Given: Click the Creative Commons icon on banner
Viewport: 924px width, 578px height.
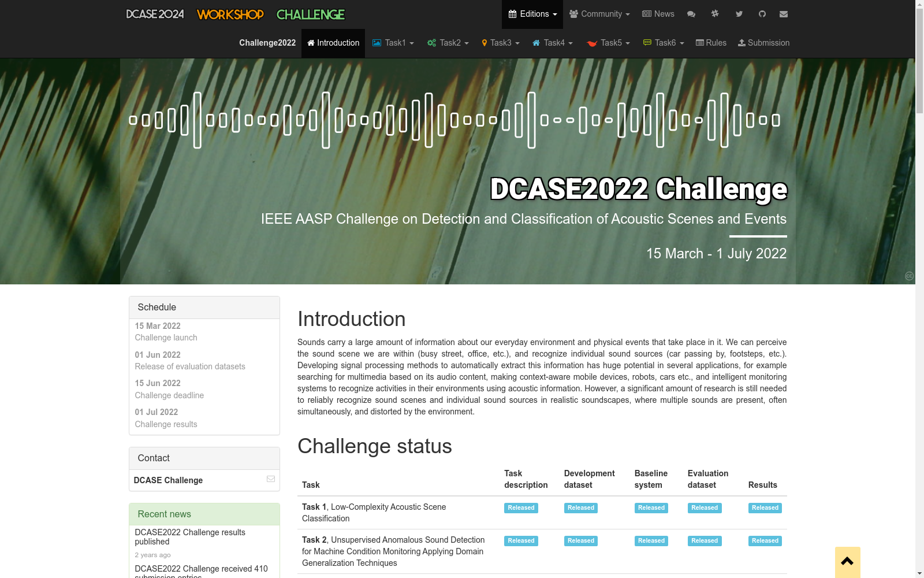Looking at the screenshot, I should pyautogui.click(x=910, y=276).
